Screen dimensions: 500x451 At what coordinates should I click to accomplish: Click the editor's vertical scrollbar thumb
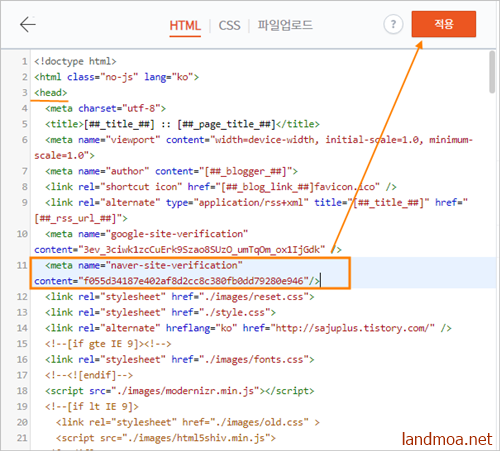point(492,72)
